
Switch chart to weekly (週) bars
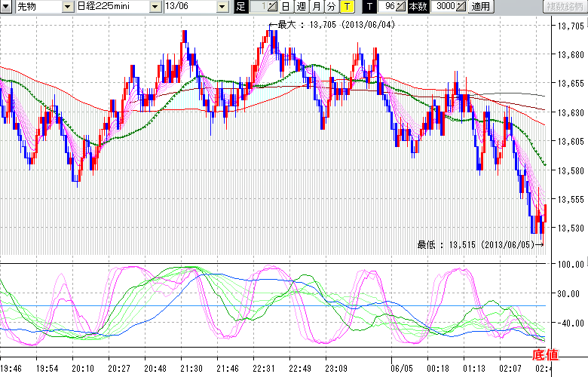click(301, 7)
